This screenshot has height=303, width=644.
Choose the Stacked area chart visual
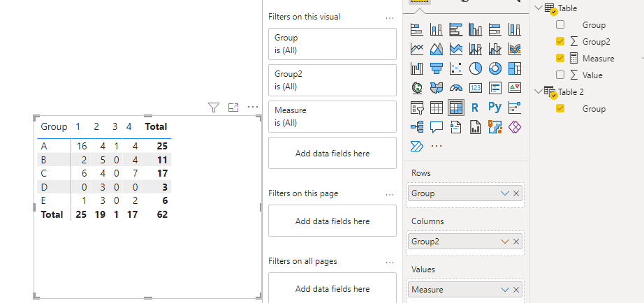click(x=456, y=49)
